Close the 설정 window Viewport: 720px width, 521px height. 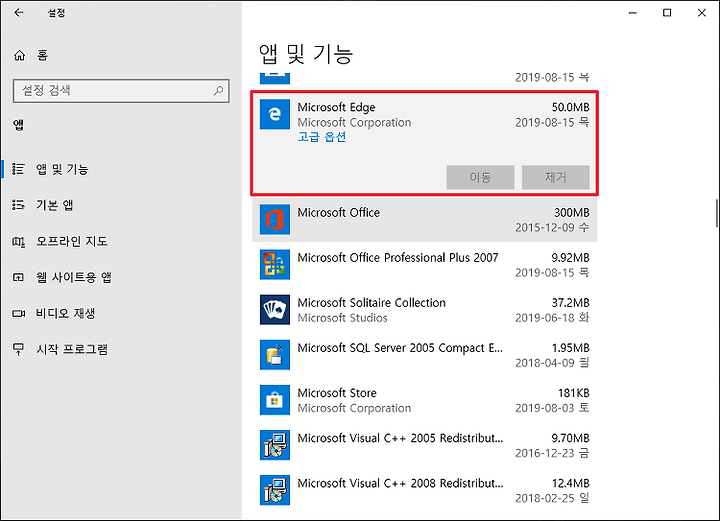pyautogui.click(x=702, y=13)
